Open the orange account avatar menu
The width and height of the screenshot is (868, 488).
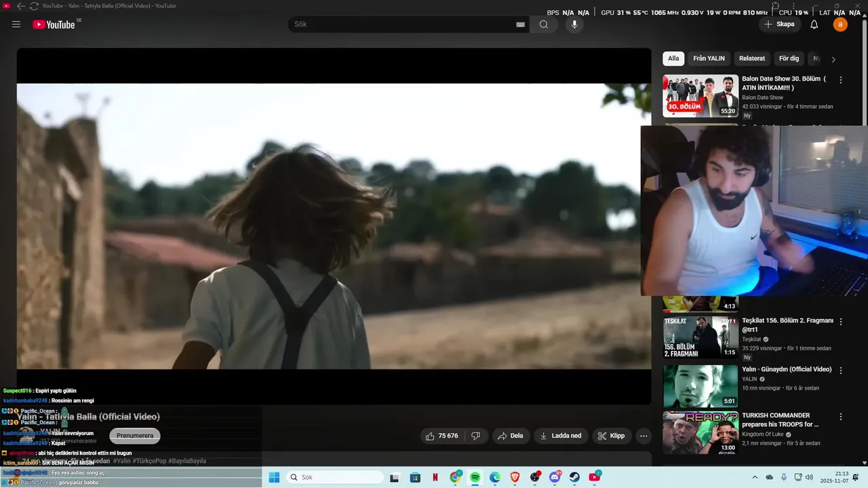click(840, 24)
